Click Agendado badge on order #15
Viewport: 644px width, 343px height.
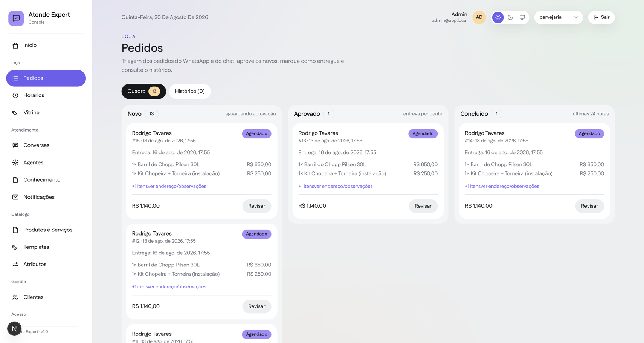tap(256, 133)
